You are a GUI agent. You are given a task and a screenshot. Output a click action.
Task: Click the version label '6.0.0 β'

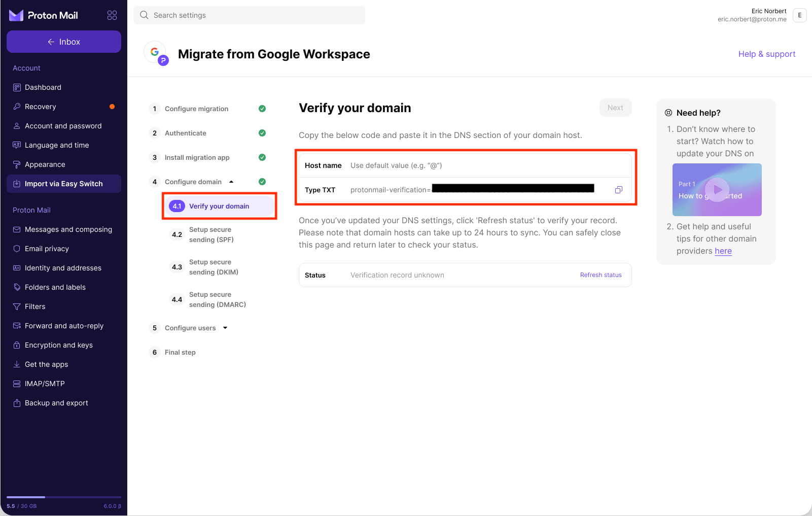click(113, 506)
